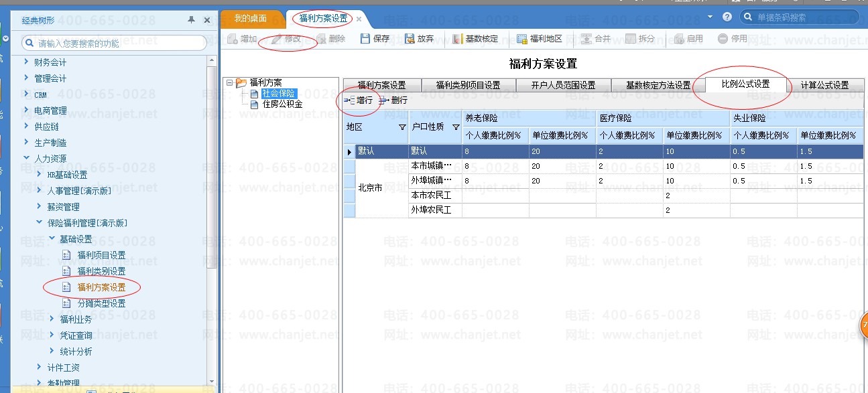Click the 修改 edit pencil icon

pos(277,39)
